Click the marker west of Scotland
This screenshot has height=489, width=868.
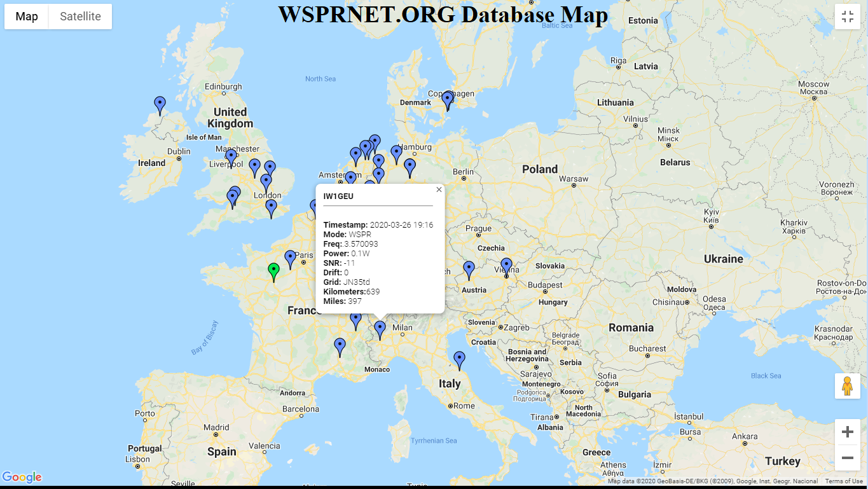point(160,106)
